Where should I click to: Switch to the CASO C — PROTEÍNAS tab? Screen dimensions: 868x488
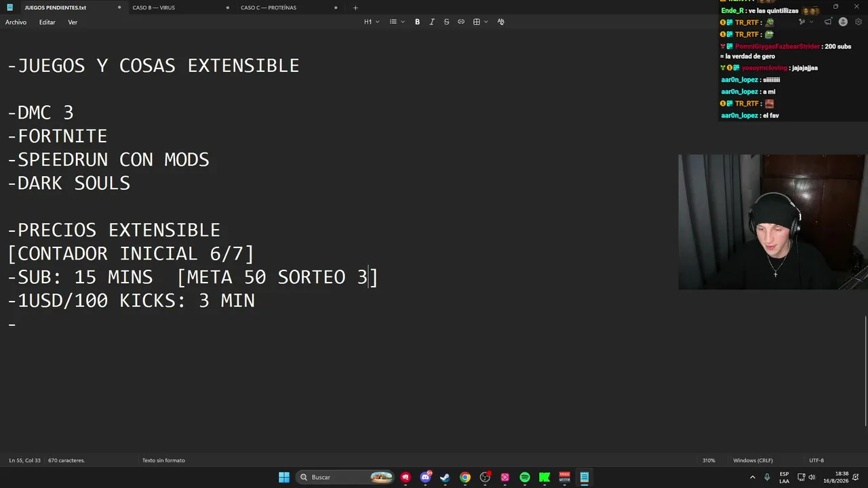269,7
